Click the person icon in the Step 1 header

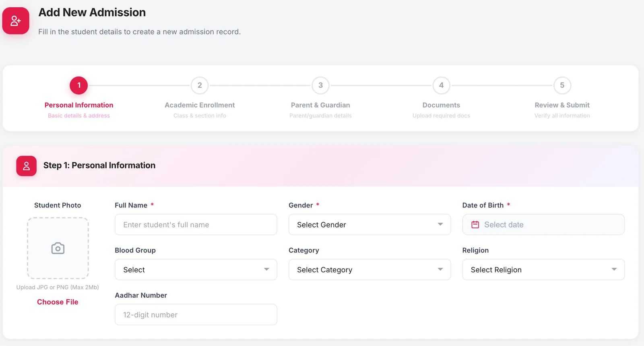pos(27,166)
